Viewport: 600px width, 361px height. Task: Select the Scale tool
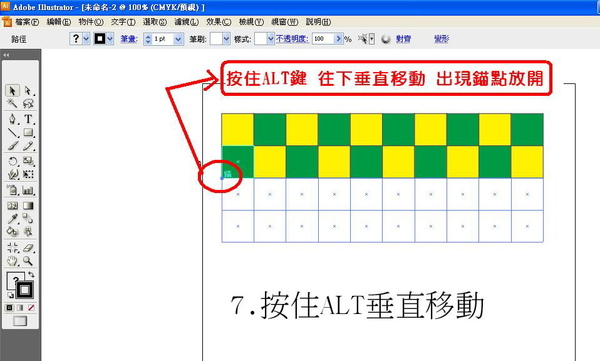(28, 161)
